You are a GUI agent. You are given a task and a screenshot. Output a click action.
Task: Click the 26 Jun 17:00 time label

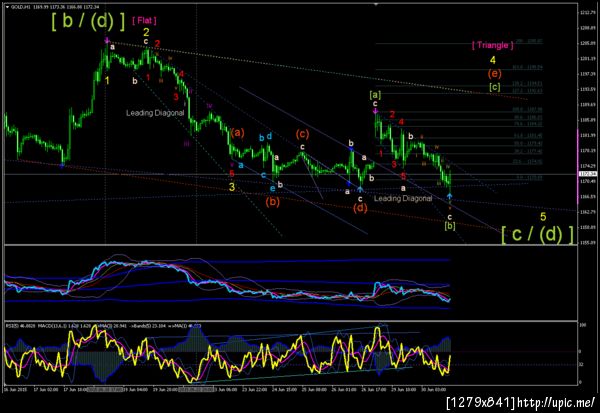[375, 389]
